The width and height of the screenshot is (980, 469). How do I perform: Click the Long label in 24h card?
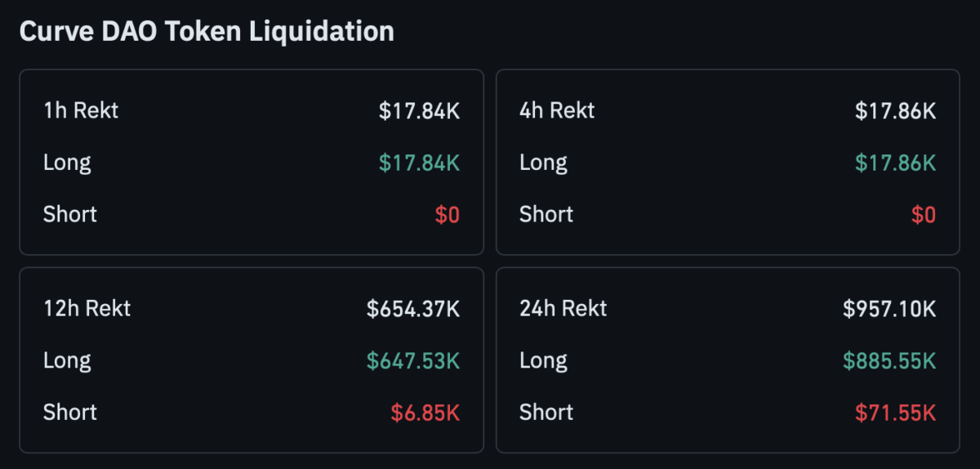[543, 360]
